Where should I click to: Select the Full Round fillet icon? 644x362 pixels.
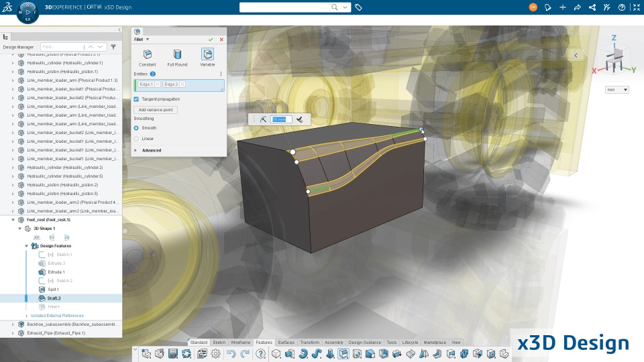pos(177,55)
